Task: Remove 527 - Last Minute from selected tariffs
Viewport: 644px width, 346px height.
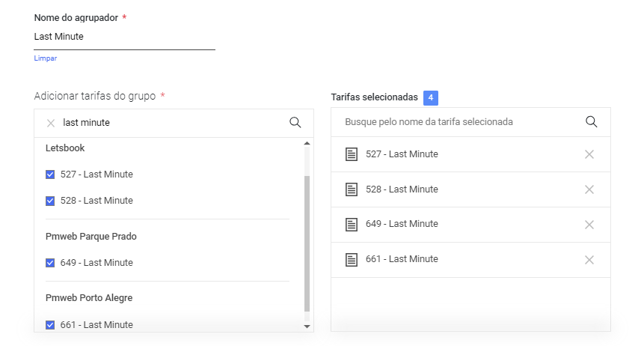Action: (589, 154)
